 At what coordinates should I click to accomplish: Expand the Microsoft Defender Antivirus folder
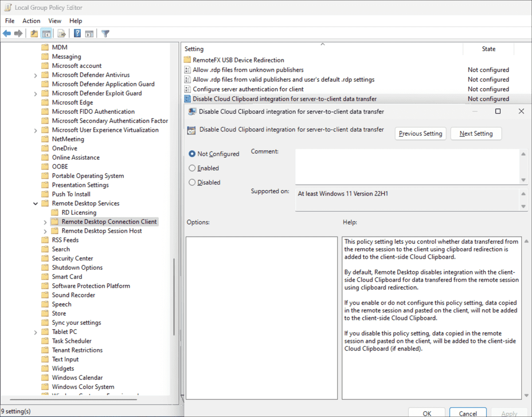[36, 74]
